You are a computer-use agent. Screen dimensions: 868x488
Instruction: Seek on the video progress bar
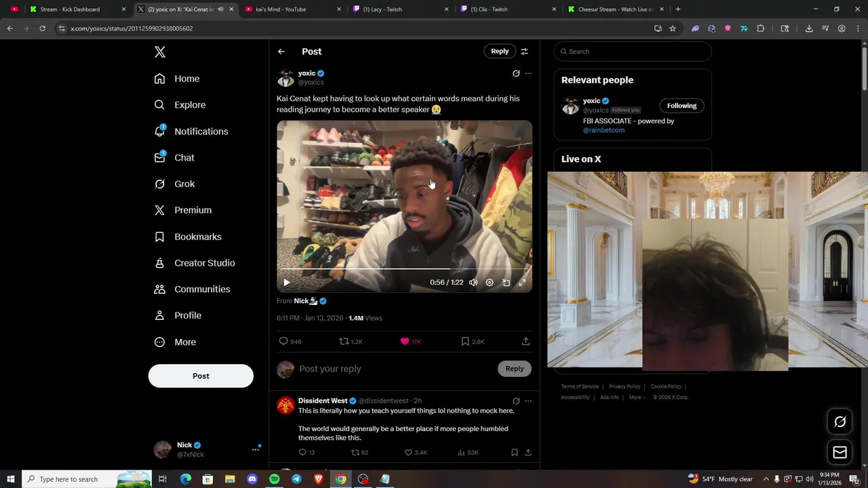[x=404, y=269]
